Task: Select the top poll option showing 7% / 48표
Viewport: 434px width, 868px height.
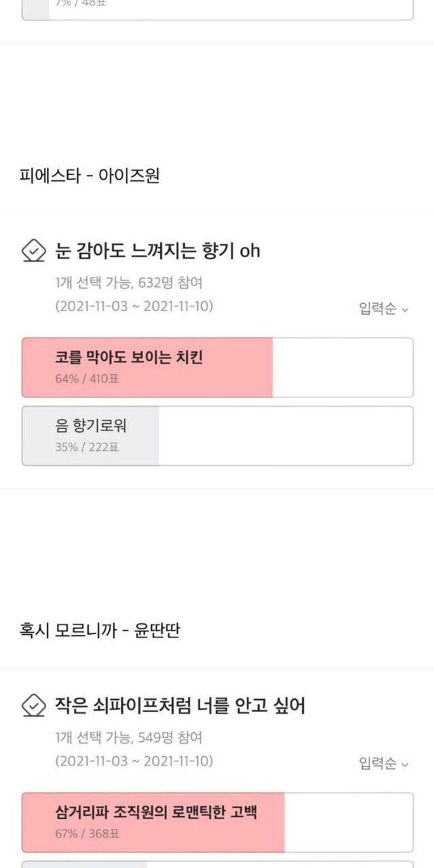Action: [x=217, y=8]
